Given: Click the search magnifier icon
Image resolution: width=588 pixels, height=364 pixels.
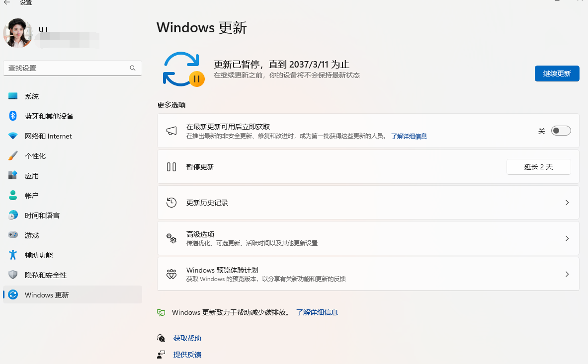Looking at the screenshot, I should point(133,68).
